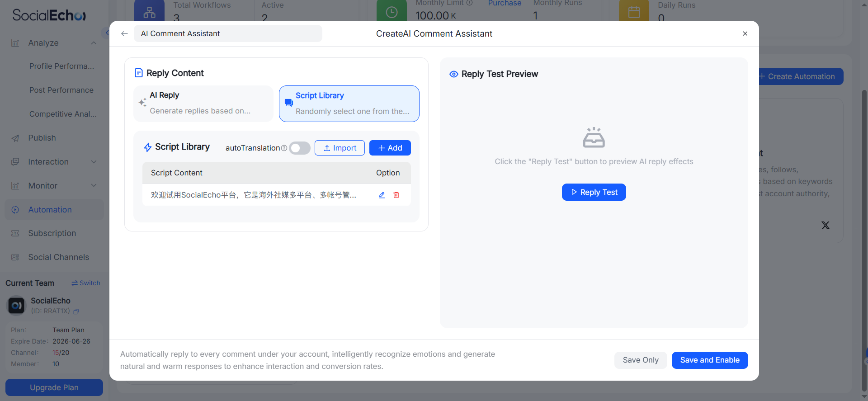Show autoTranslation help tooltip icon

[x=284, y=148]
